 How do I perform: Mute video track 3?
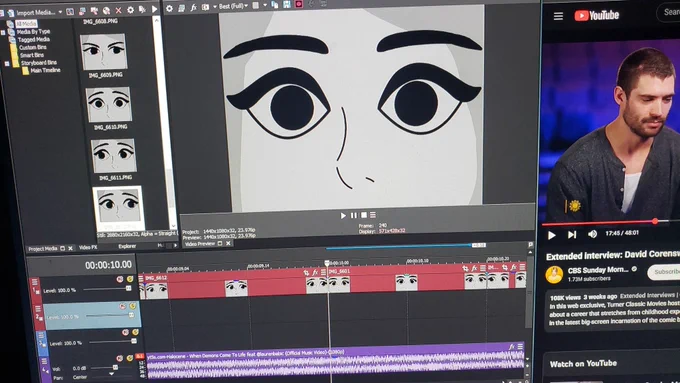tap(125, 333)
